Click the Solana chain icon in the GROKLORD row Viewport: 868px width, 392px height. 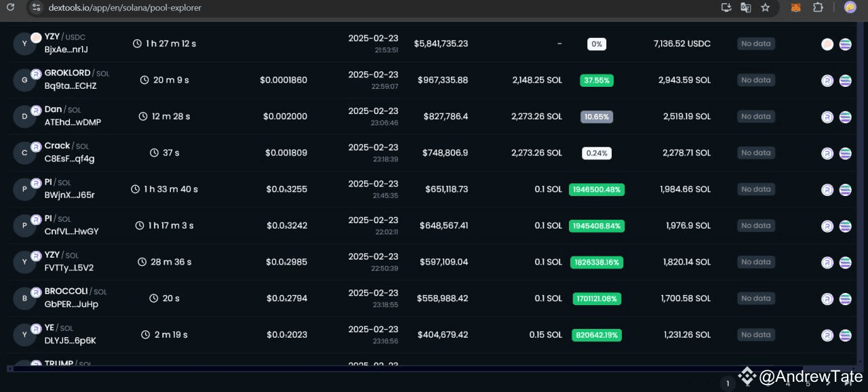tap(845, 80)
